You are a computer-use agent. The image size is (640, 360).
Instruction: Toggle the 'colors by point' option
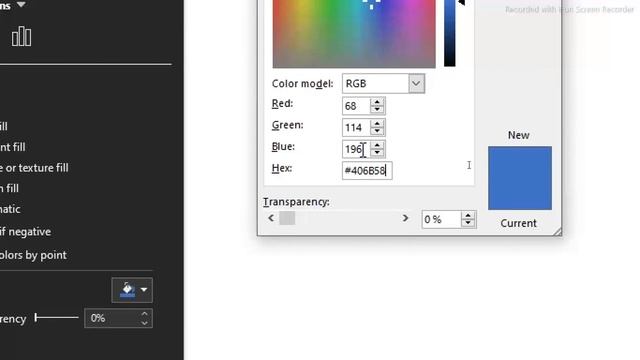pos(33,255)
